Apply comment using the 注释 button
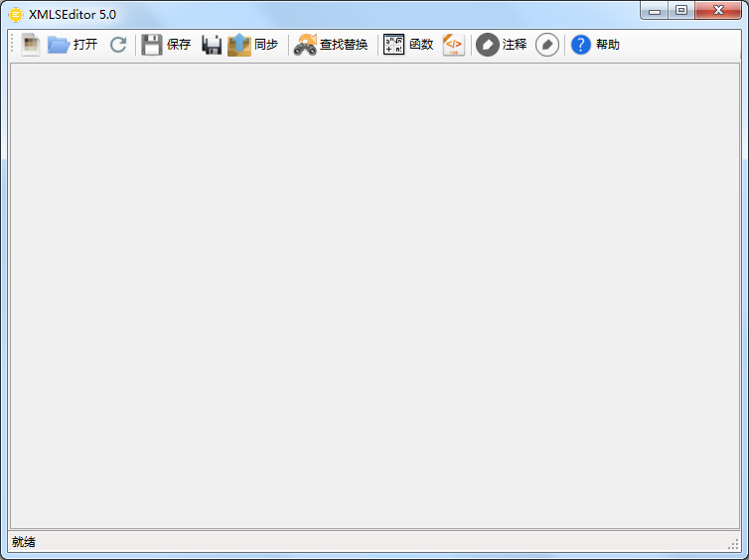Viewport: 749px width, 560px height. pos(502,45)
